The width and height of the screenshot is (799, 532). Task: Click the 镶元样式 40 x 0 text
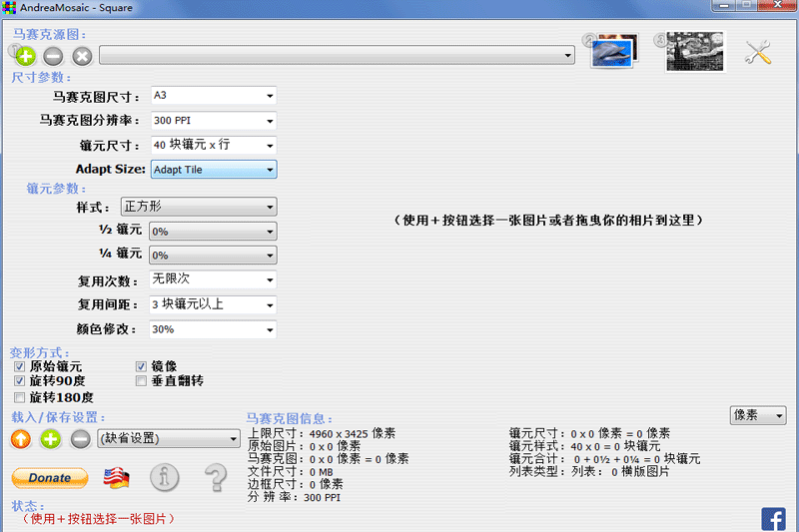coord(585,446)
